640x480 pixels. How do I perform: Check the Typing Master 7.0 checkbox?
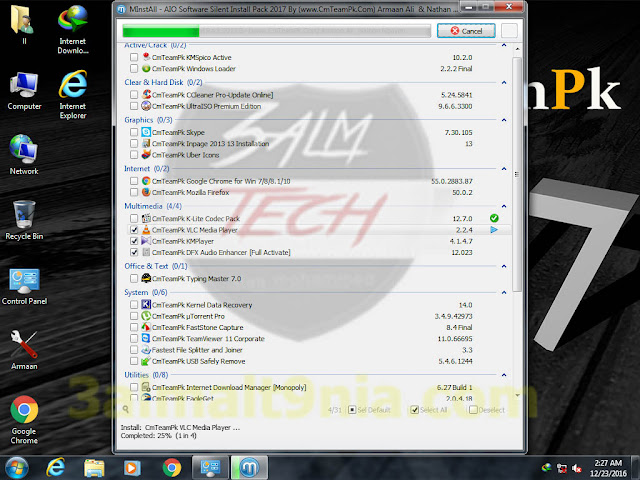pos(134,278)
